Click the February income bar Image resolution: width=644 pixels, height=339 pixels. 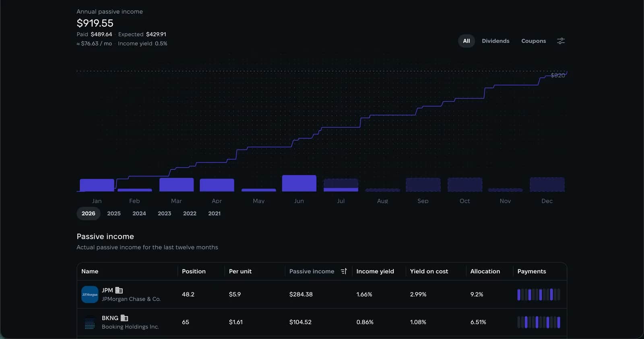click(x=134, y=190)
